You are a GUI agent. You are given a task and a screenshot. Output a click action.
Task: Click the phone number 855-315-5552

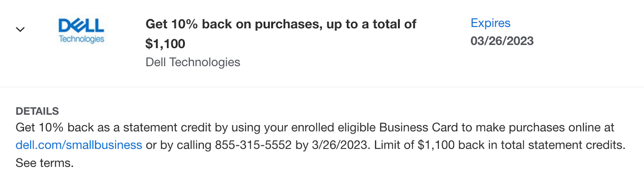tap(253, 145)
